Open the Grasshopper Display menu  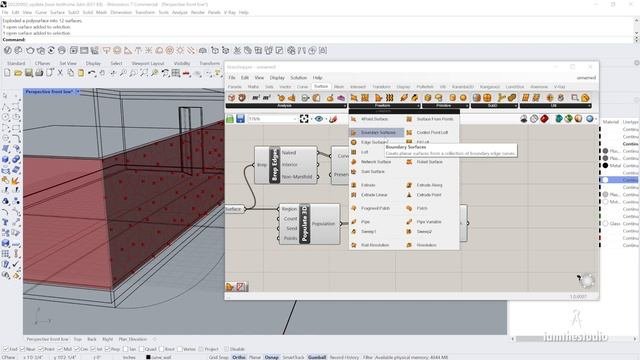click(x=277, y=78)
